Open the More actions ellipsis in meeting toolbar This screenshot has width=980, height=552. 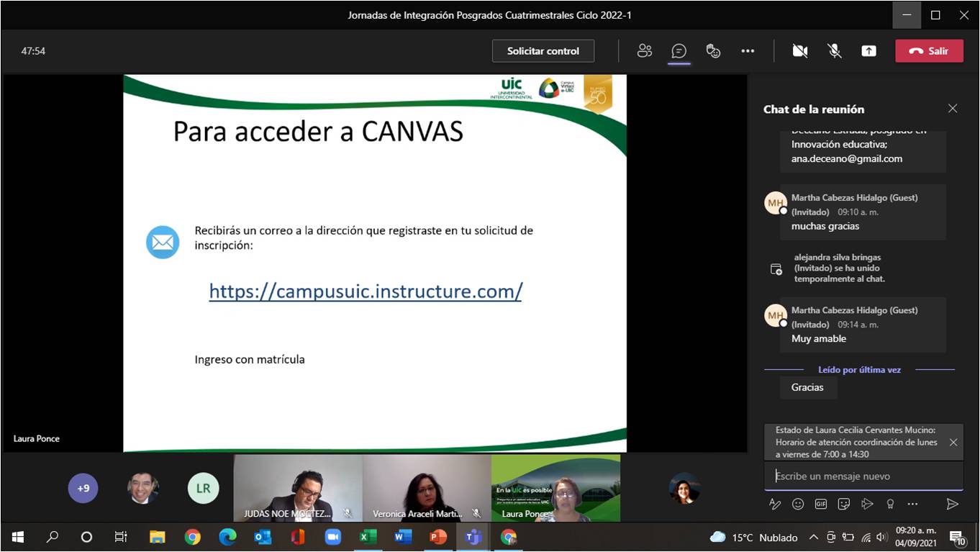pos(748,51)
